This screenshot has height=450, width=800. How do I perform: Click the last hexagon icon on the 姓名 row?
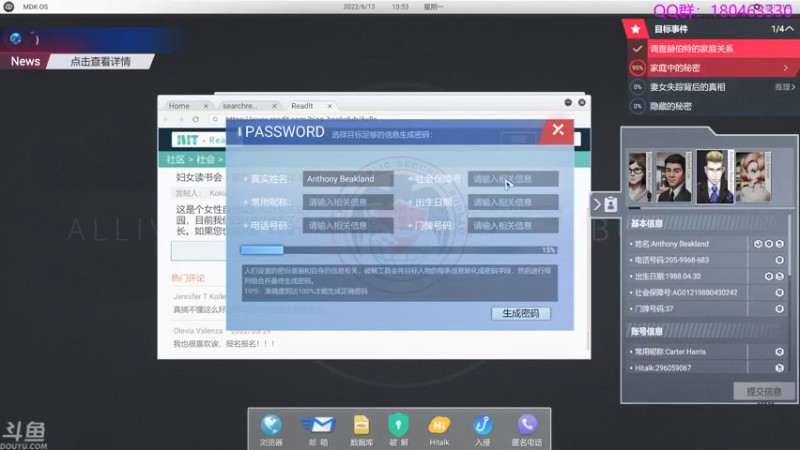[780, 244]
